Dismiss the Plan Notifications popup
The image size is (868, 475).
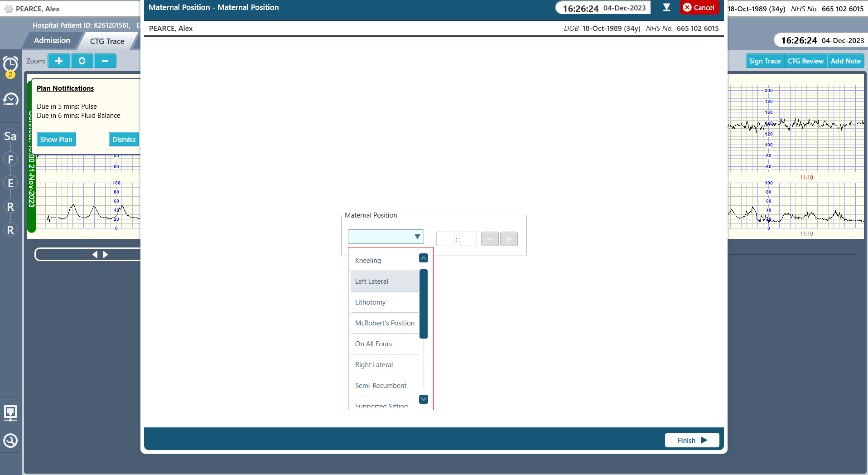tap(124, 140)
